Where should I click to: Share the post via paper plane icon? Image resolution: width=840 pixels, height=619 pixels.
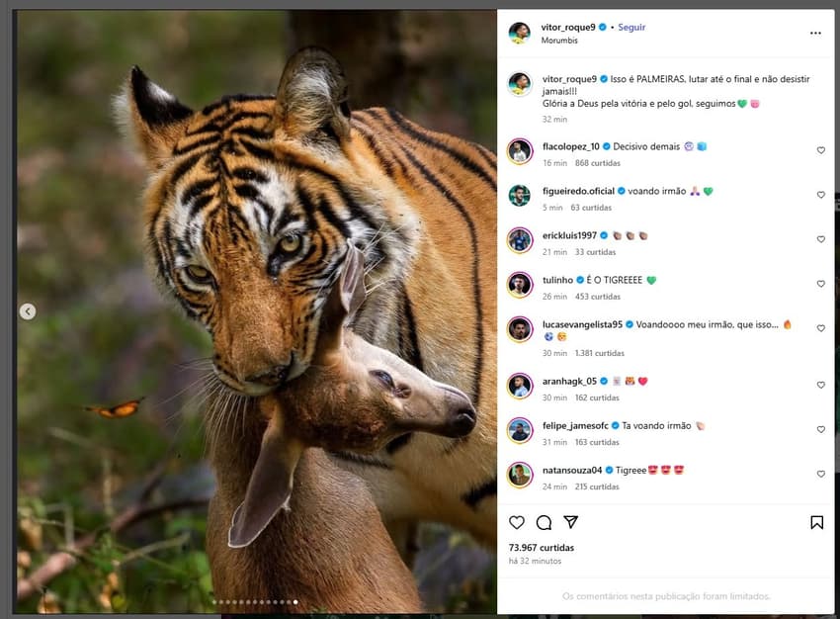pos(570,522)
